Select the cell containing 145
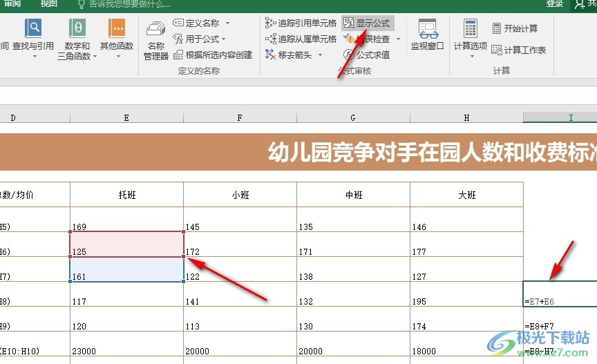Viewport: 597px width, 364px height. click(240, 220)
